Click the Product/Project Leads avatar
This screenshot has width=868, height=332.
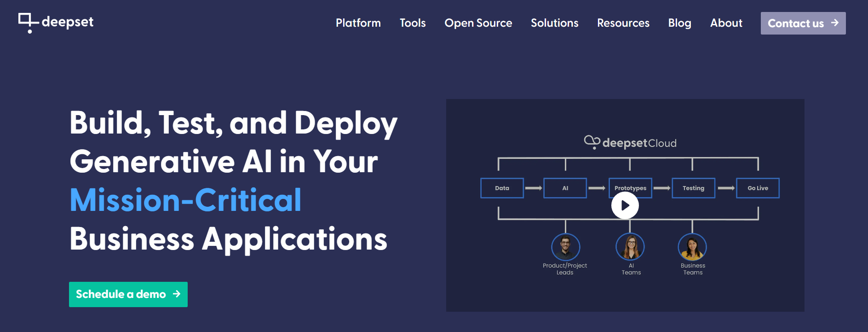[565, 247]
